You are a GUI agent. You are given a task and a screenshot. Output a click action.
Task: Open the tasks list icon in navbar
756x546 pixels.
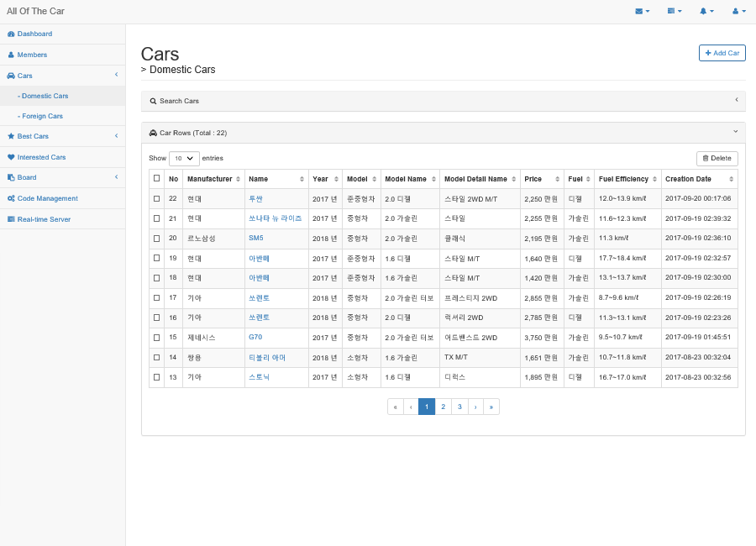tap(674, 11)
